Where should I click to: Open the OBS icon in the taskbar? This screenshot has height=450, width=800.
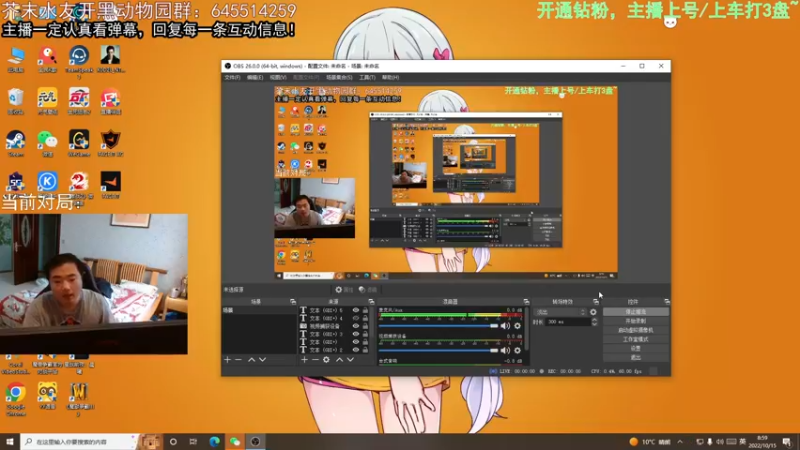256,442
